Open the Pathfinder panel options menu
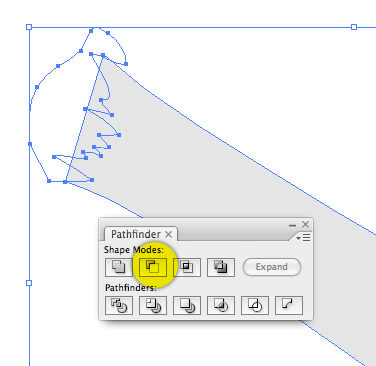 [303, 238]
